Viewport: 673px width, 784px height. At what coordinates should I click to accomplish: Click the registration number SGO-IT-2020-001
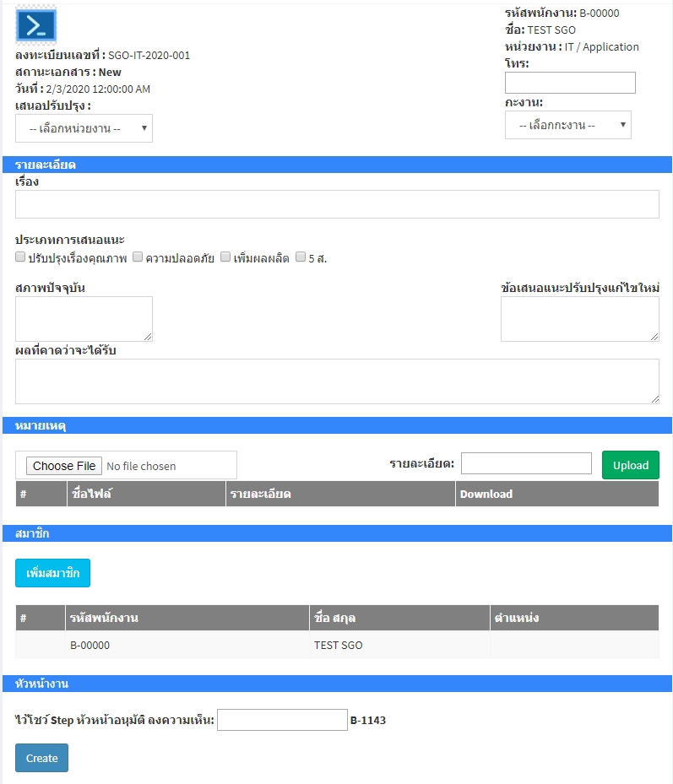[x=149, y=56]
